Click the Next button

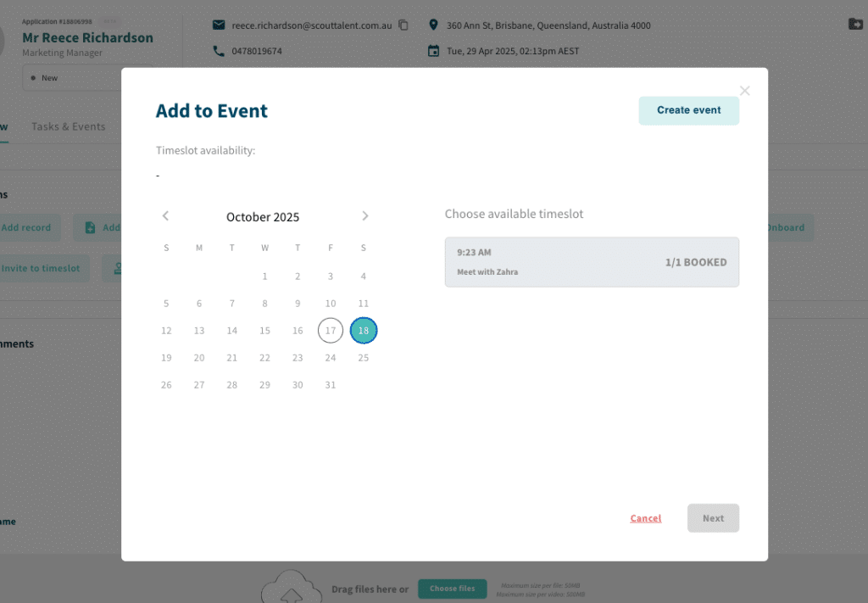tap(713, 518)
